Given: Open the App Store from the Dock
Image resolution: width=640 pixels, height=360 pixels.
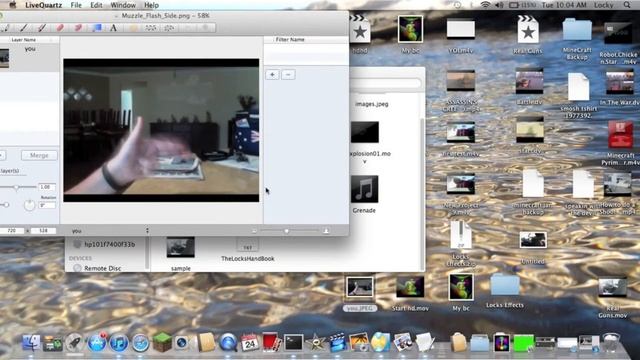Looking at the screenshot, I should (97, 342).
